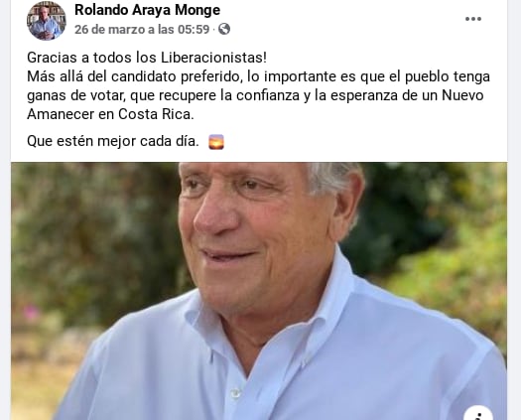Click the line starting 'Más allá del candidato'
Viewport: 521px width, 420px height.
coord(258,76)
